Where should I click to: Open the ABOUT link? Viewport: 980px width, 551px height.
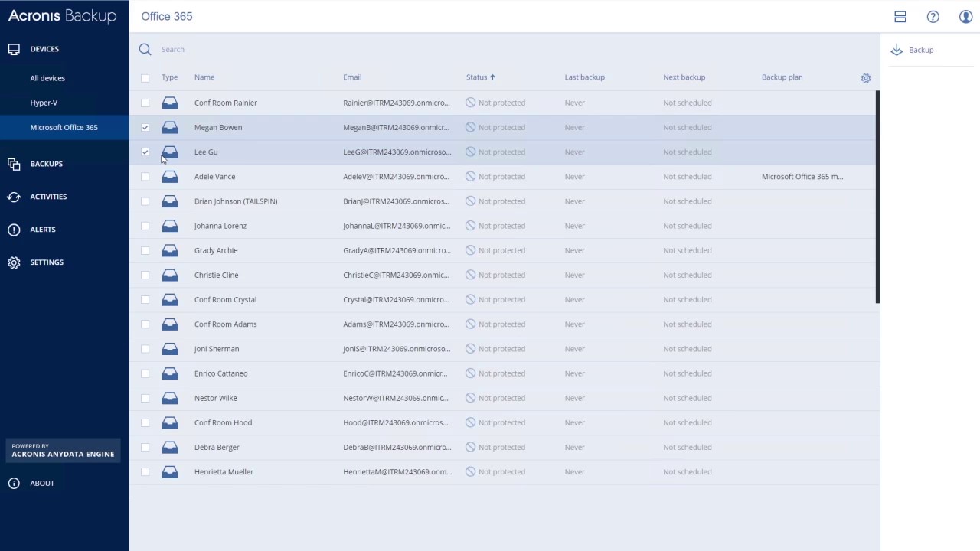[42, 483]
